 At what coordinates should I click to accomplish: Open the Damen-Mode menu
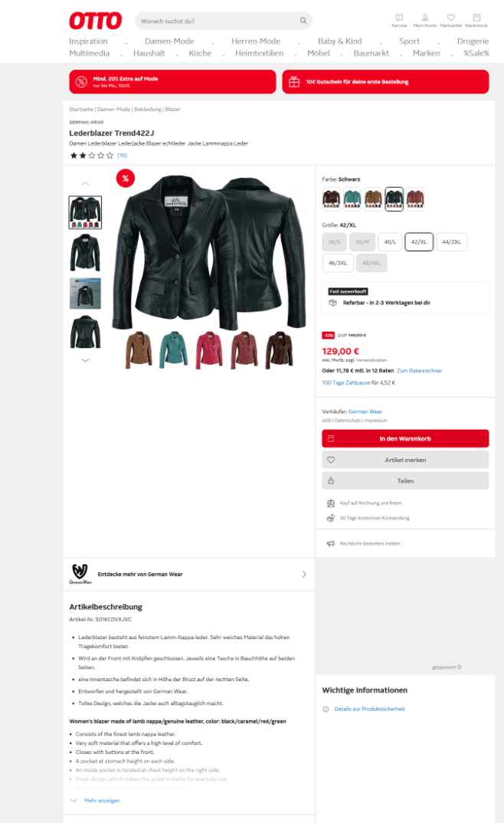169,41
